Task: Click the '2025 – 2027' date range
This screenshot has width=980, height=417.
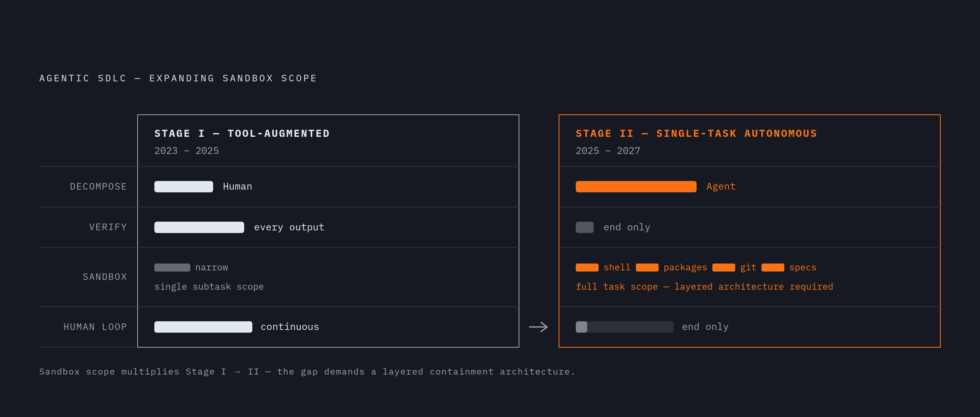Action: (608, 151)
